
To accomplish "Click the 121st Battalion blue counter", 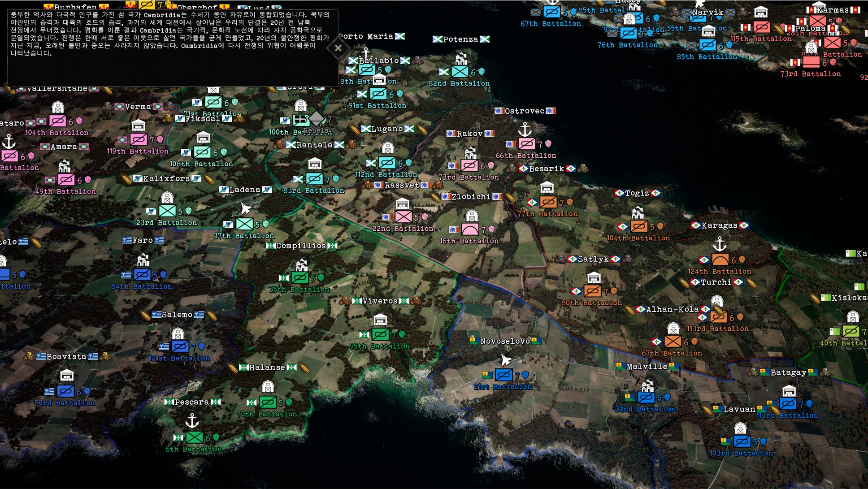I will pos(180,346).
